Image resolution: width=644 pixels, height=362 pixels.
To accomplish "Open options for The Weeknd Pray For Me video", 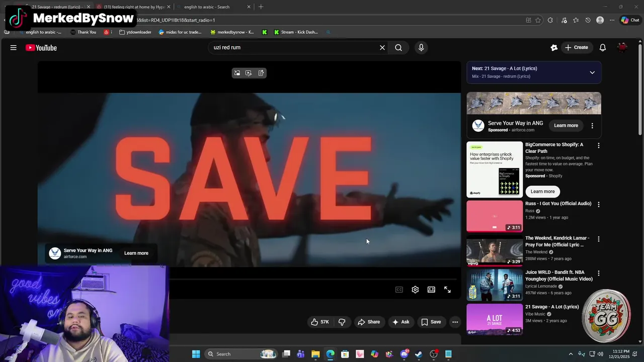I will [x=598, y=239].
